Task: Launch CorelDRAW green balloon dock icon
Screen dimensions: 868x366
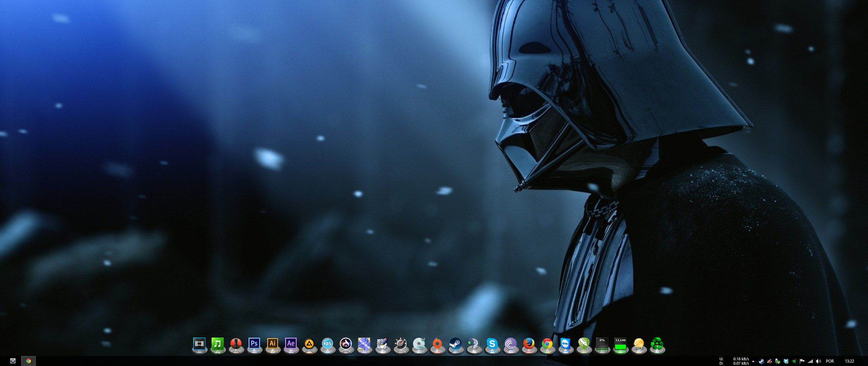Action: pos(584,344)
